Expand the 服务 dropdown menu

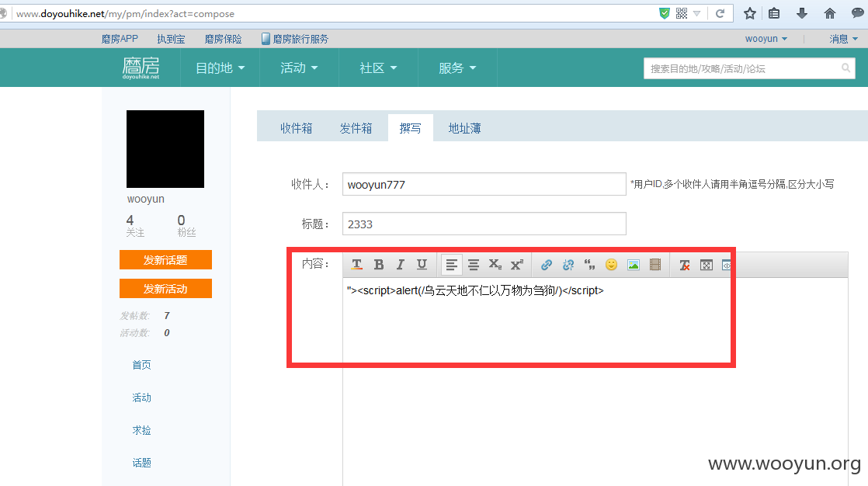point(457,68)
